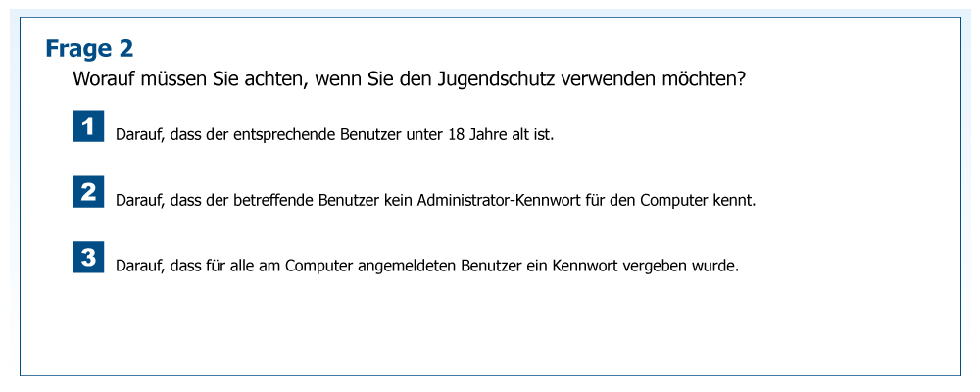The width and height of the screenshot is (980, 392).
Task: Choose the answer about user under 18 years
Action: [334, 134]
